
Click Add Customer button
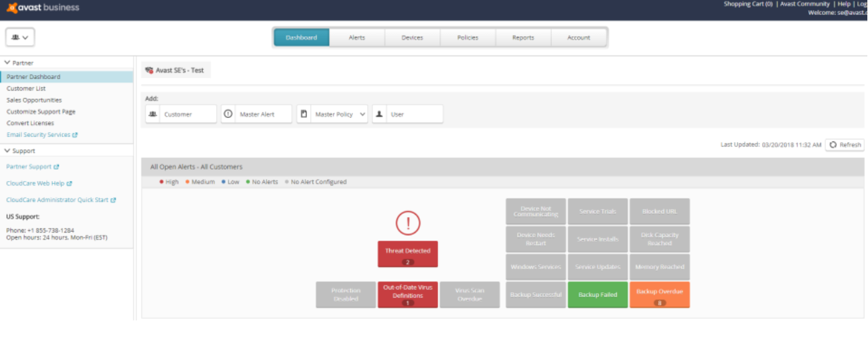click(181, 114)
